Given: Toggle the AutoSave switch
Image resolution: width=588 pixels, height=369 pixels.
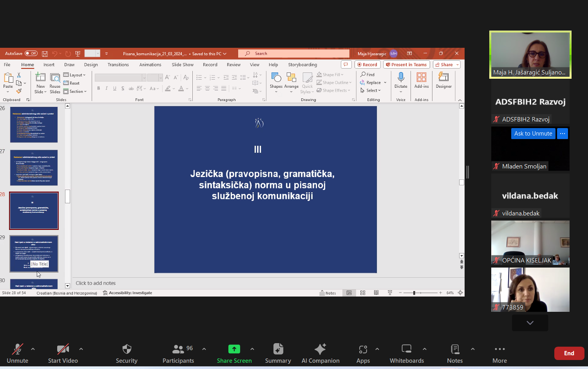Looking at the screenshot, I should click(31, 54).
